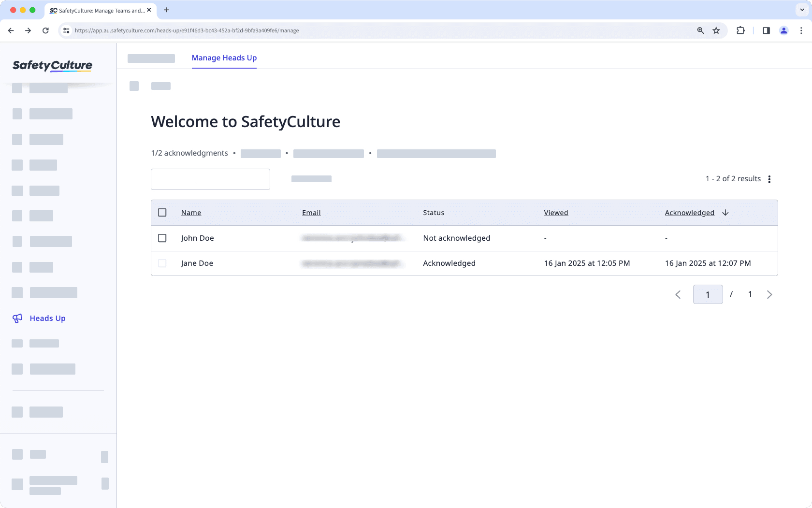The width and height of the screenshot is (812, 508).
Task: Sort the table by Name
Action: 191,213
